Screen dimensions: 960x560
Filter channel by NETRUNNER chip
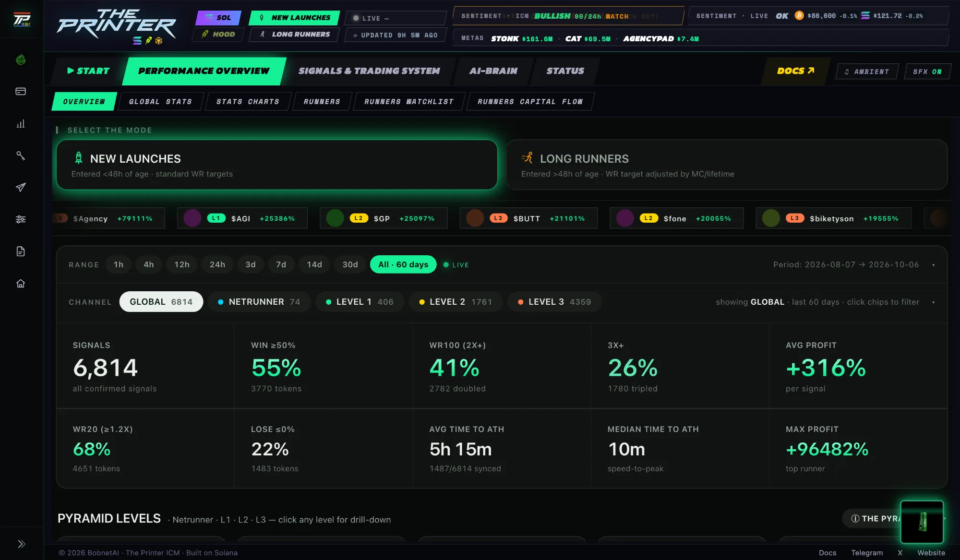click(259, 302)
